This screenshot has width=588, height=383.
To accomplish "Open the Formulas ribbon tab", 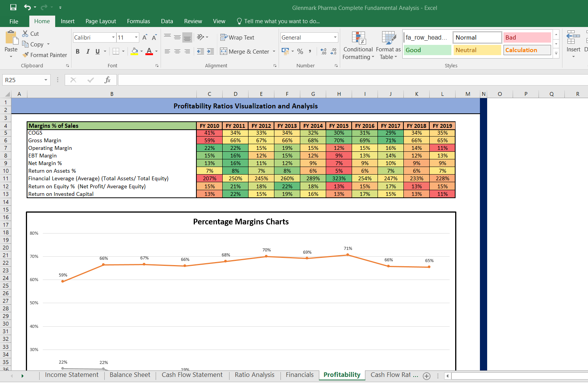I will pyautogui.click(x=139, y=21).
